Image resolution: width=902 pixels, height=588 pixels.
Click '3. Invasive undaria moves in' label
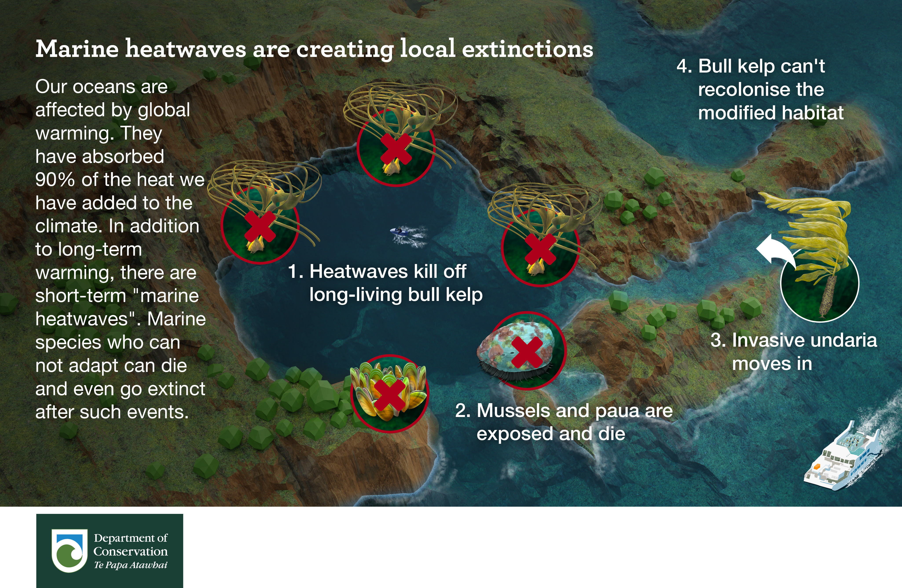(794, 352)
